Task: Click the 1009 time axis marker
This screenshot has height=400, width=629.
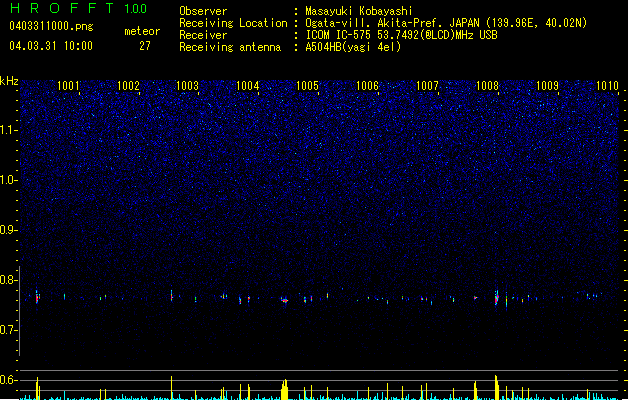Action: pos(547,86)
